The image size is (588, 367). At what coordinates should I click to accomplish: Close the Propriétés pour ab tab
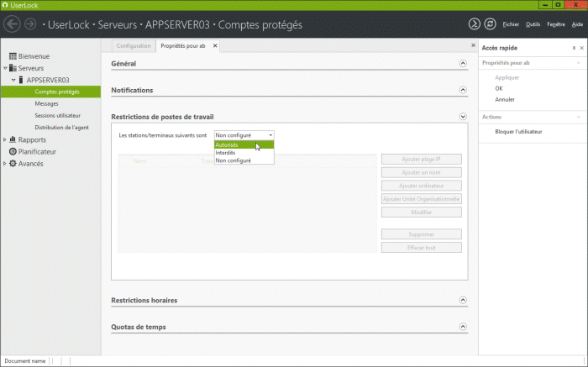click(215, 45)
